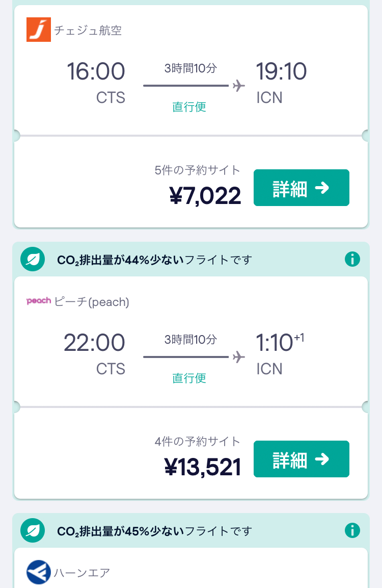Click the peach airline logo
This screenshot has height=588, width=382.
(39, 301)
